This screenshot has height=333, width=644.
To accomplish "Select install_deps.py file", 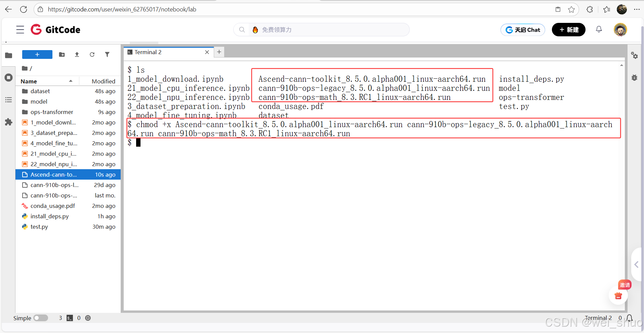I will [68, 216].
